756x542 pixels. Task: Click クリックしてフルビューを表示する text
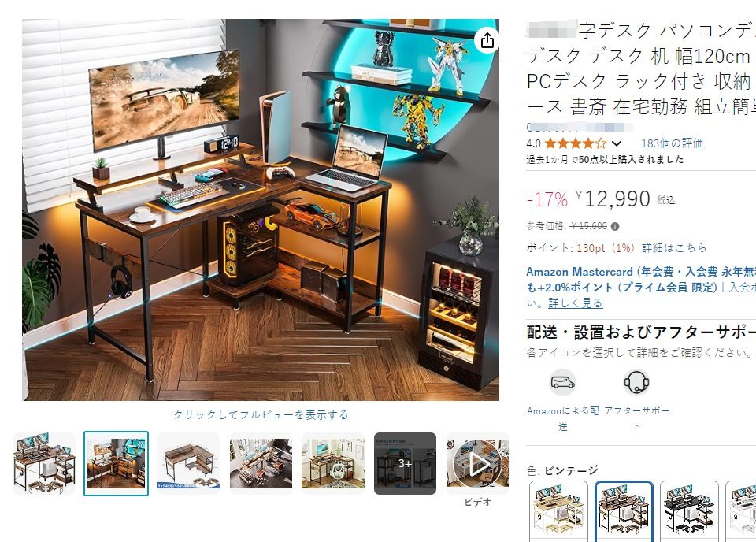click(x=261, y=414)
